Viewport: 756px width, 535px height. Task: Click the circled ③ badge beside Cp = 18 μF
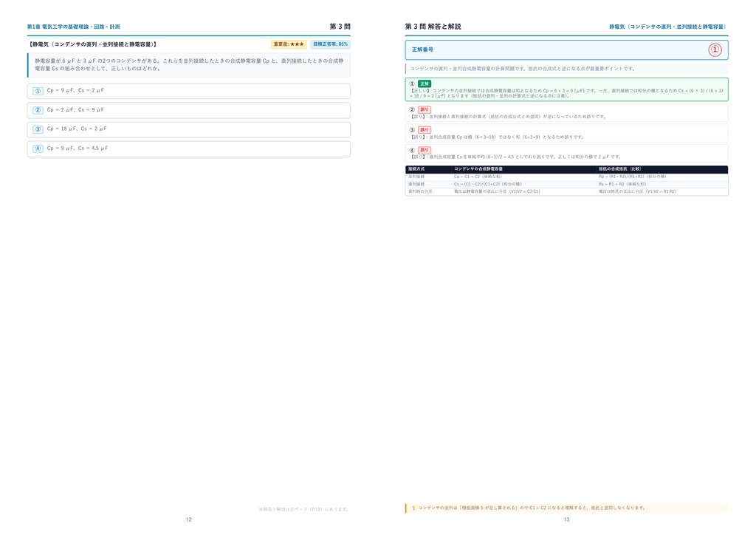(x=38, y=129)
